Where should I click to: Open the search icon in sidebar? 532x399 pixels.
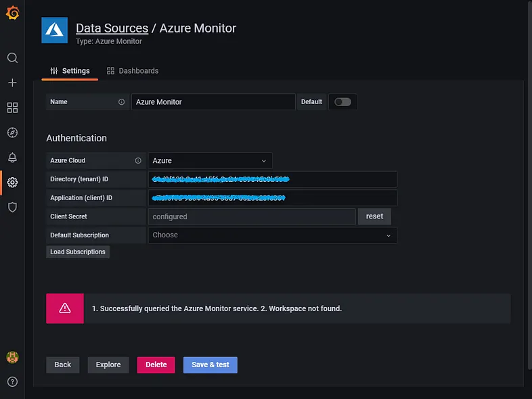coord(13,58)
